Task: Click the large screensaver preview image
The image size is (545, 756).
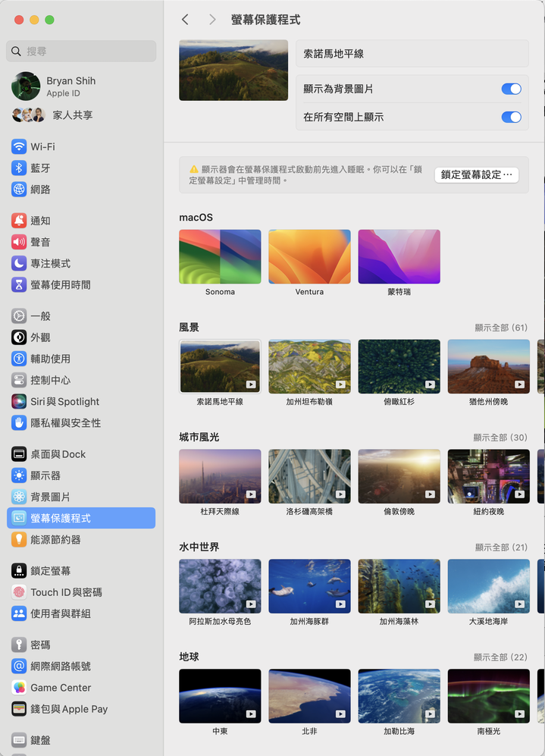Action: point(233,71)
